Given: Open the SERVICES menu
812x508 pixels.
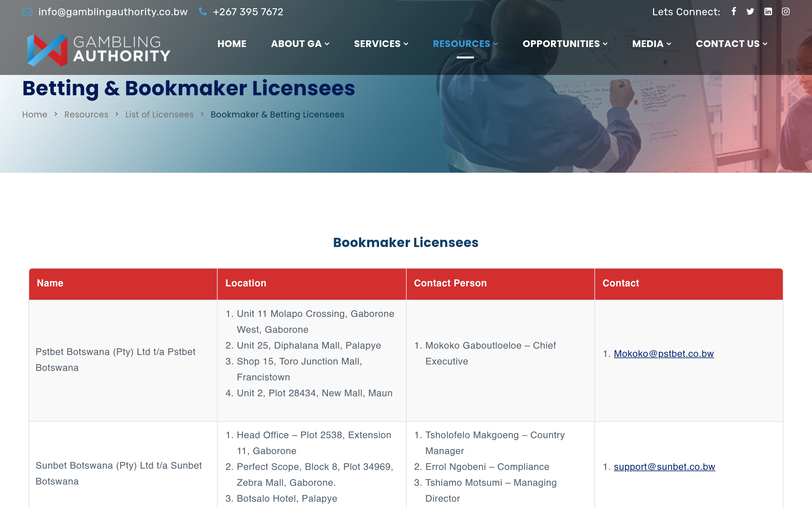Looking at the screenshot, I should point(381,44).
